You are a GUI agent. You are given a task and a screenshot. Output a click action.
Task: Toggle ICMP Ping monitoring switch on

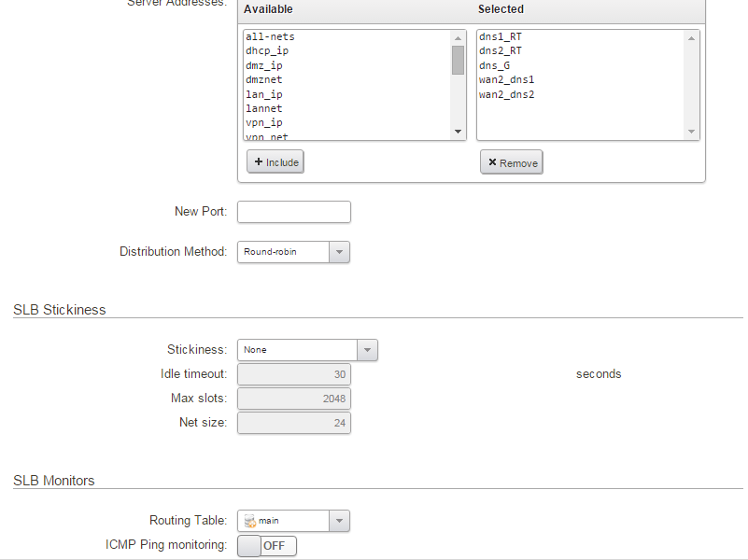point(267,545)
